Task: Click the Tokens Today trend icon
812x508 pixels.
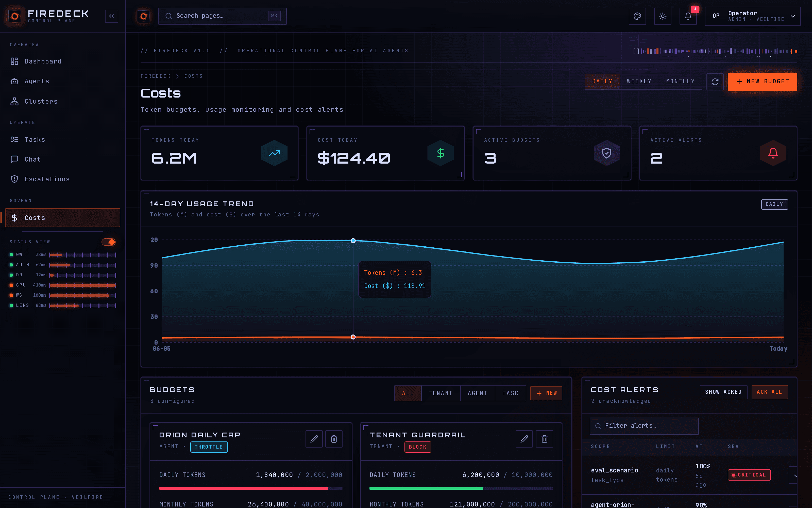Action: (x=274, y=153)
